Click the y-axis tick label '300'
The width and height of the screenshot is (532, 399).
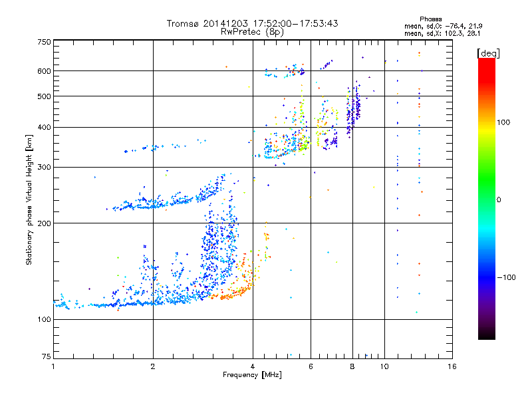point(44,168)
